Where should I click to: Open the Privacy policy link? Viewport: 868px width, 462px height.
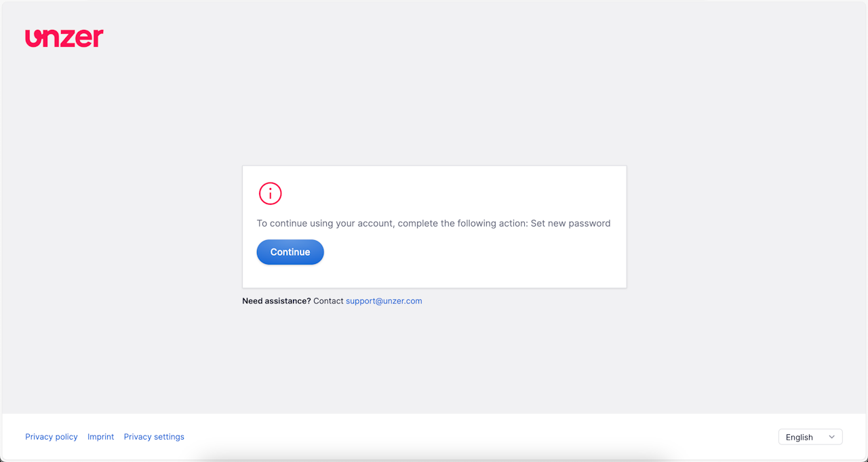click(x=52, y=437)
